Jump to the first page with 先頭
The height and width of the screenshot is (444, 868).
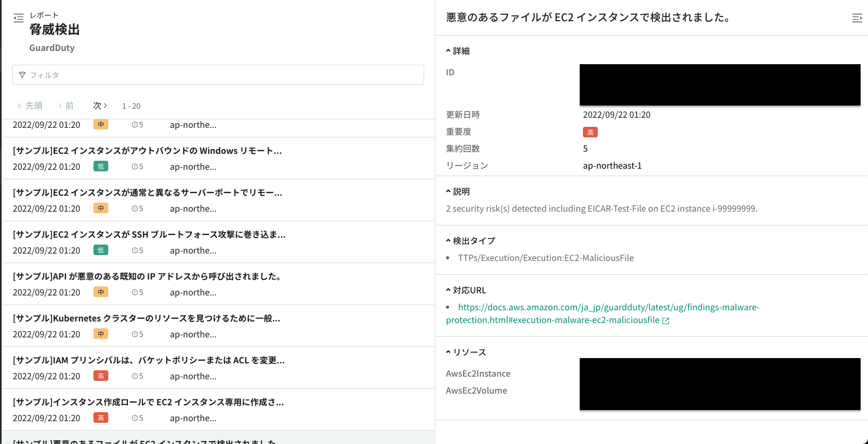coord(30,106)
